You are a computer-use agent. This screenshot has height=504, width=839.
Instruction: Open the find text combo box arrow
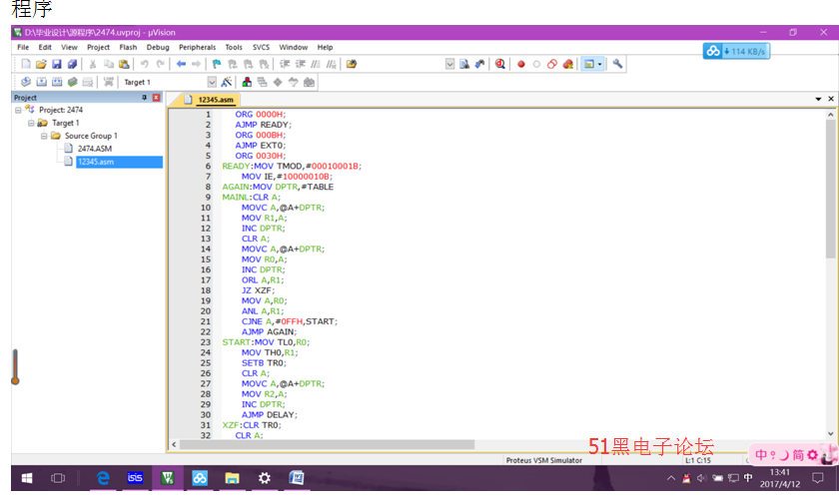(x=450, y=64)
